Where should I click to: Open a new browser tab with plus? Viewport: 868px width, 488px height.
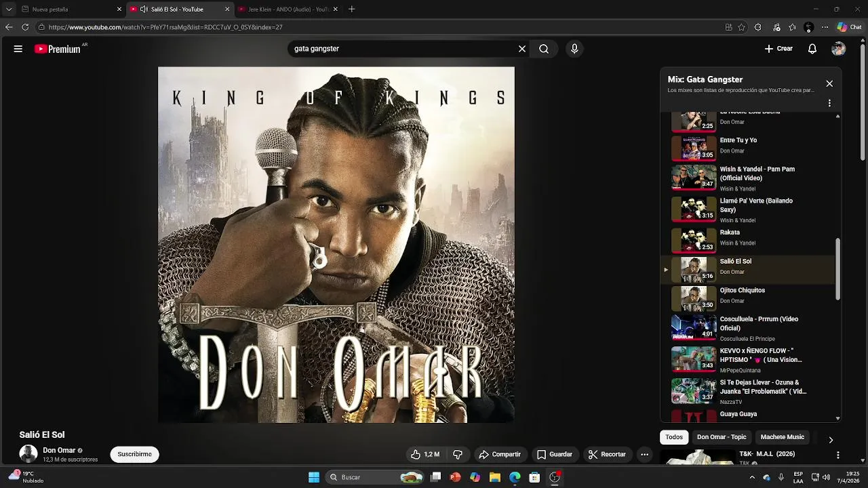coord(351,9)
